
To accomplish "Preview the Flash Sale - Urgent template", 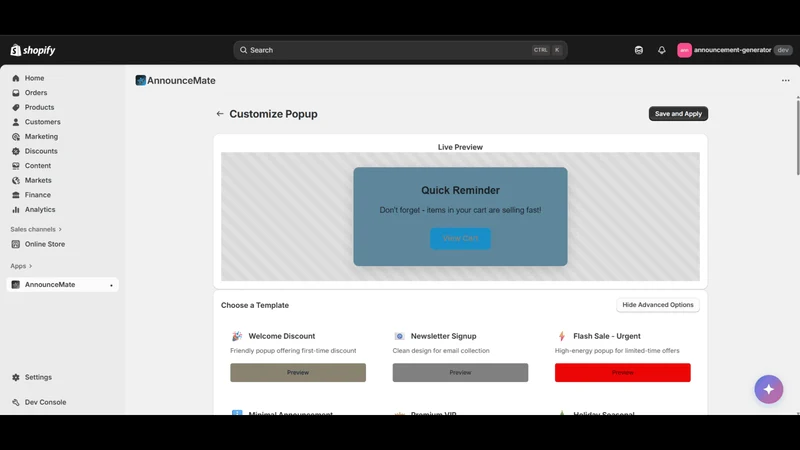I will 622,372.
